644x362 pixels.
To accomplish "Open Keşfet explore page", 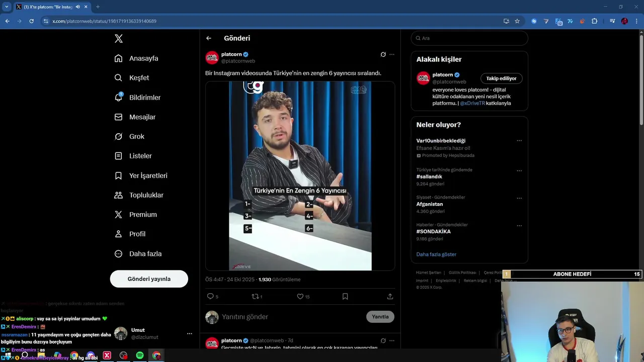I will [x=132, y=78].
